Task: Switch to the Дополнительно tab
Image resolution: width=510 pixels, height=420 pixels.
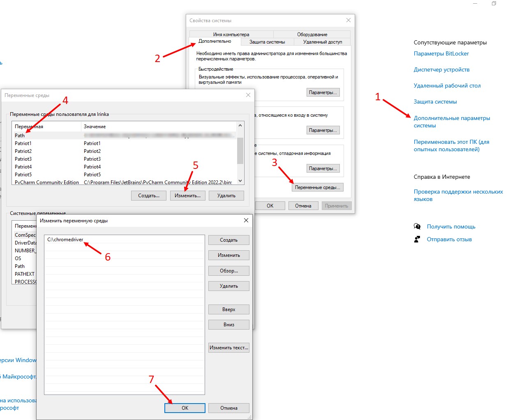Action: tap(215, 42)
